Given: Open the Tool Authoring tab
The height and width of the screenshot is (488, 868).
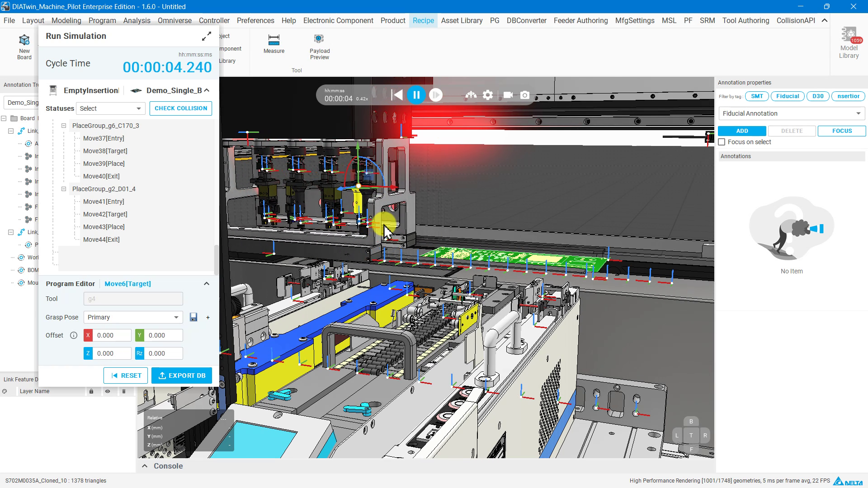Looking at the screenshot, I should click(745, 20).
